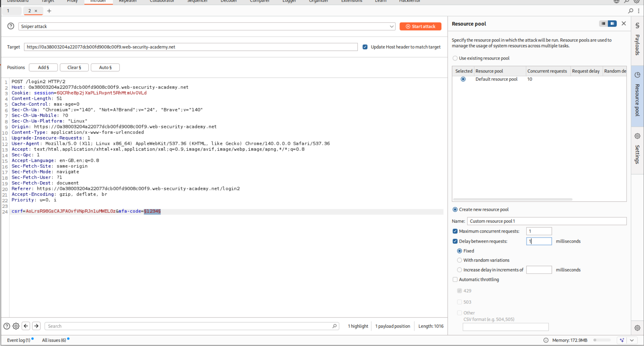Open the Repeater tab
This screenshot has width=644, height=346.
pos(128,1)
